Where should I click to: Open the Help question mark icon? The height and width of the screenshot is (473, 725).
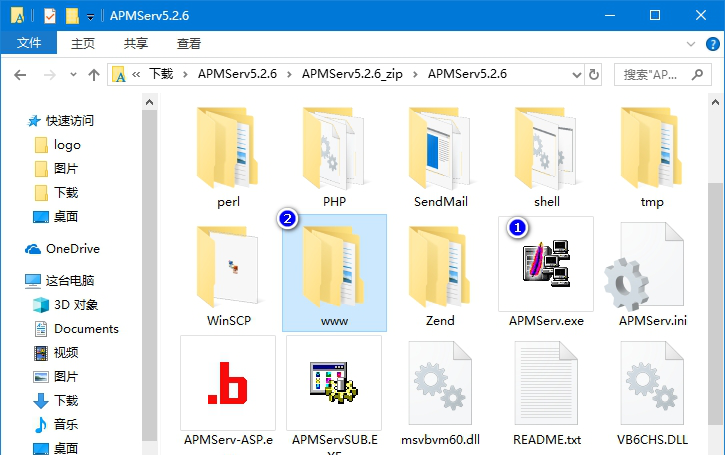[713, 44]
